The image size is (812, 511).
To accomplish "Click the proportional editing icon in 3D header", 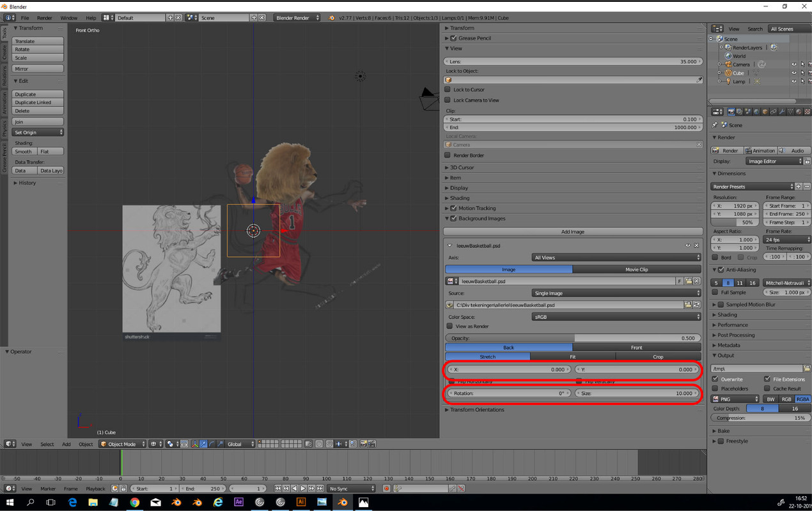I will click(x=319, y=444).
